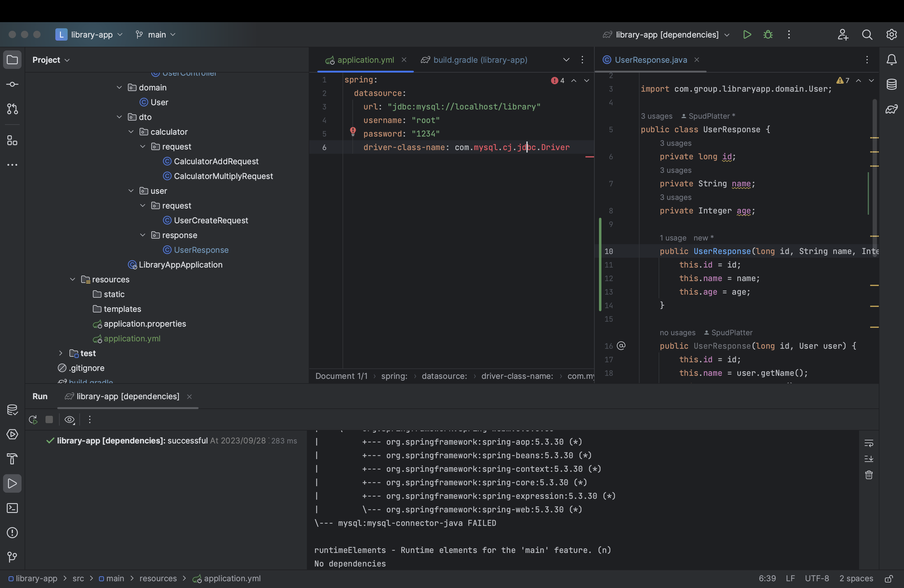Expand the test folder
The height and width of the screenshot is (588, 904).
tap(60, 353)
